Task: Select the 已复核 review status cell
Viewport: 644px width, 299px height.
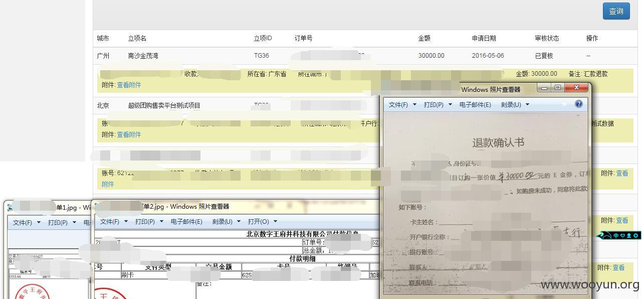Action: tap(544, 56)
